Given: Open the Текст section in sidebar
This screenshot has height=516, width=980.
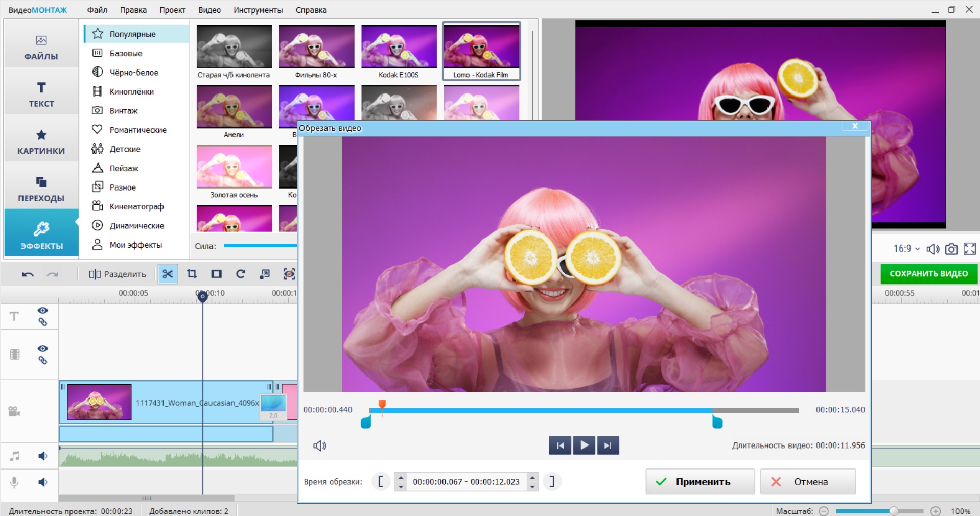Looking at the screenshot, I should pyautogui.click(x=41, y=95).
